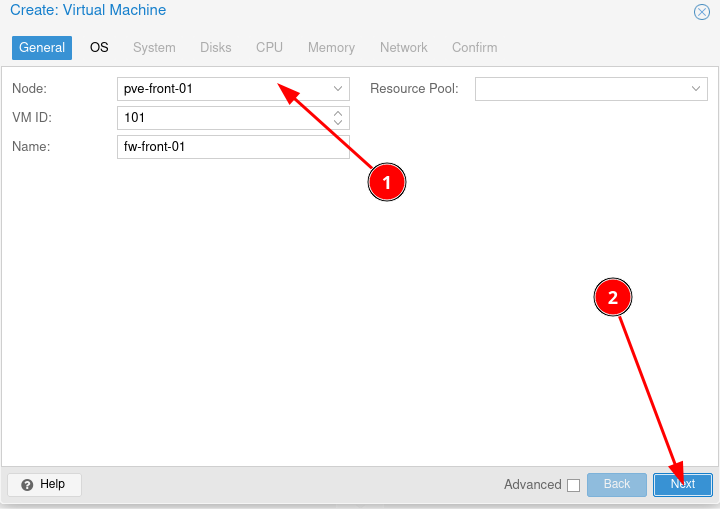Image resolution: width=720 pixels, height=509 pixels.
Task: Click the Back button
Action: coord(617,484)
